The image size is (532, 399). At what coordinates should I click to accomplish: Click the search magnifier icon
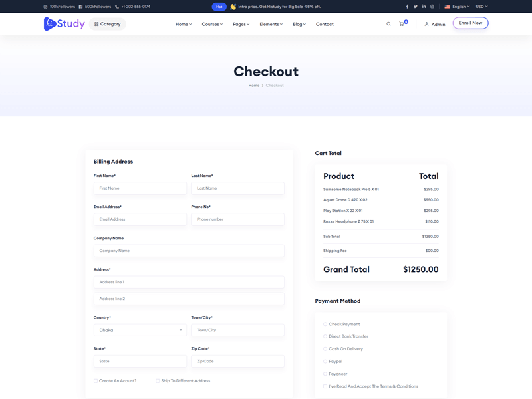coord(389,24)
